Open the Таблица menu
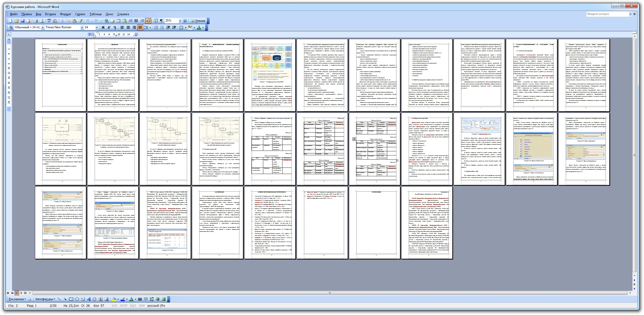Viewport: 644px width, 315px height. point(95,14)
